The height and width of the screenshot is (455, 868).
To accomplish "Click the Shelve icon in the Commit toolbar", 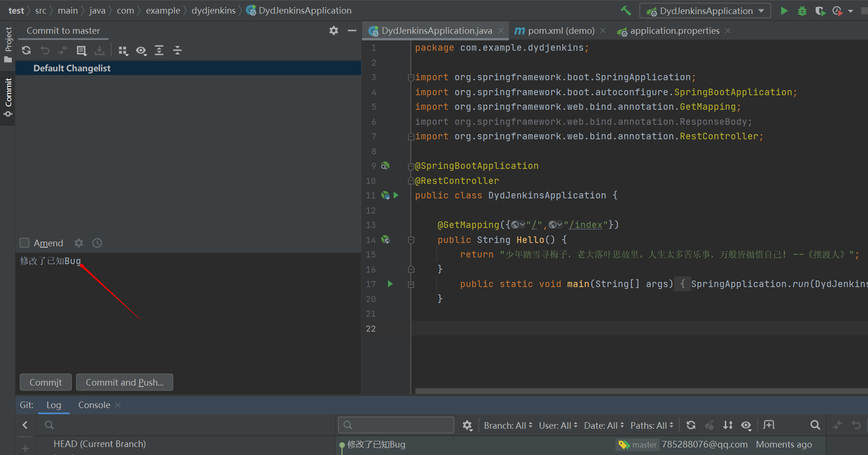I will (x=100, y=50).
